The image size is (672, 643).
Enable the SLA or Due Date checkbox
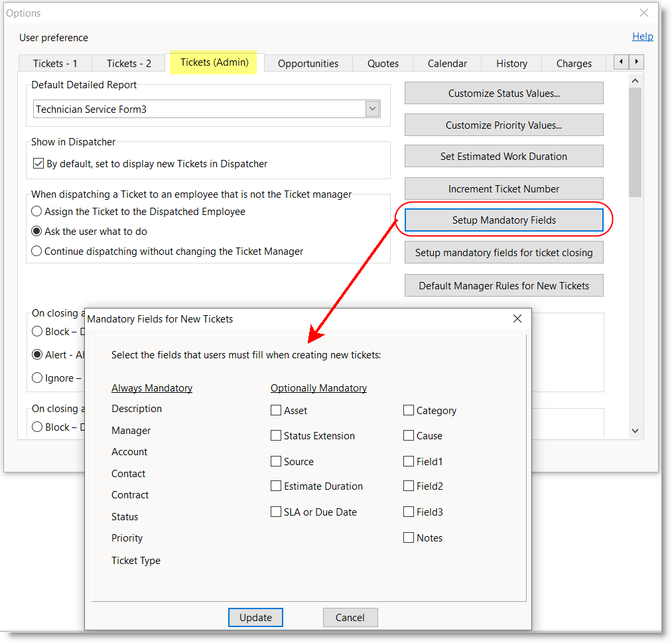pos(276,512)
